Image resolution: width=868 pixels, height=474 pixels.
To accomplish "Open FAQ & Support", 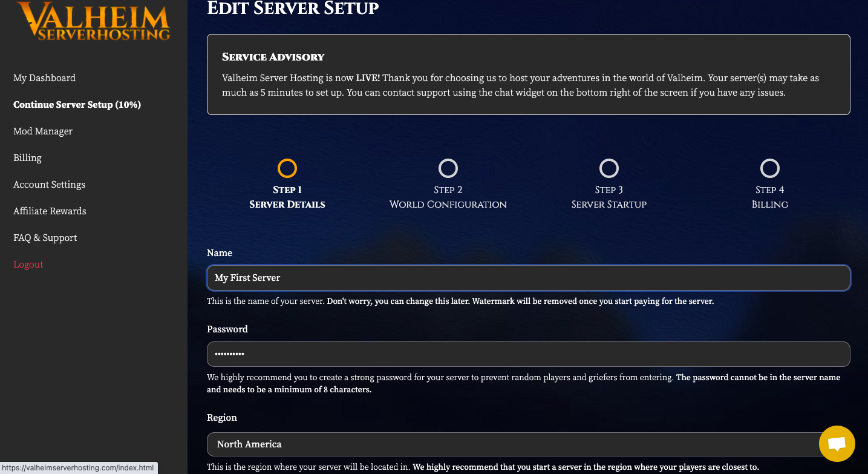I will click(x=45, y=238).
